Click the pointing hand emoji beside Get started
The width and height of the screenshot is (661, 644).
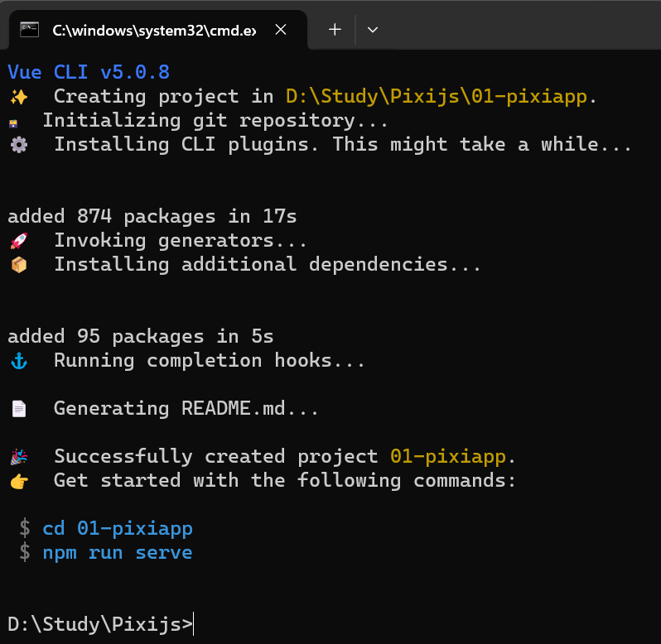19,481
